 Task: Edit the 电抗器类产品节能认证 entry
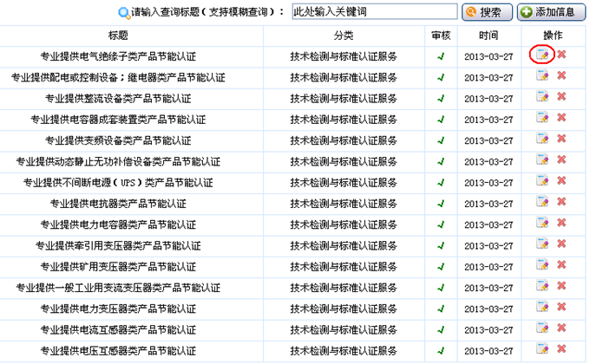tap(542, 202)
